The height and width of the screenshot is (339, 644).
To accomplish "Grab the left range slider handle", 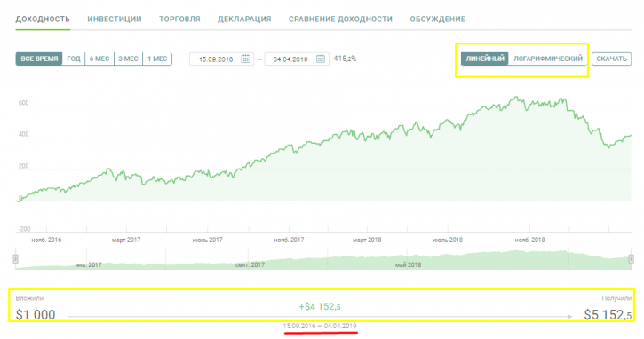I will pos(16,259).
